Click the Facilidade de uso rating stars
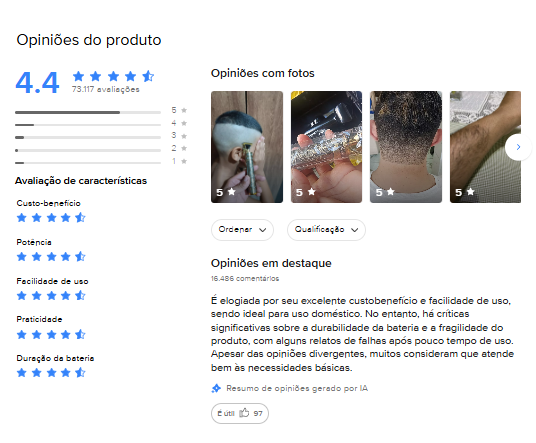The width and height of the screenshot is (536, 443). point(51,295)
